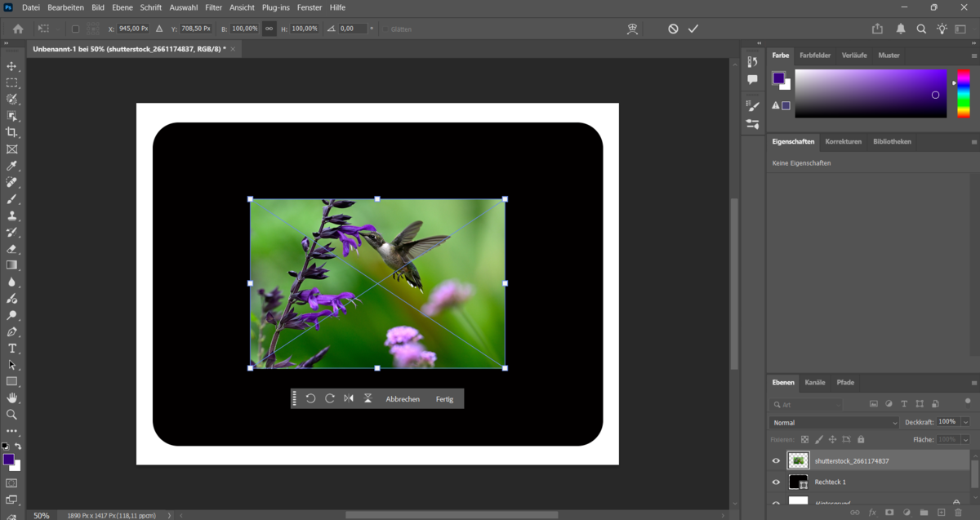Image resolution: width=980 pixels, height=520 pixels.
Task: Pick the Eyedropper tool
Action: pos(12,165)
